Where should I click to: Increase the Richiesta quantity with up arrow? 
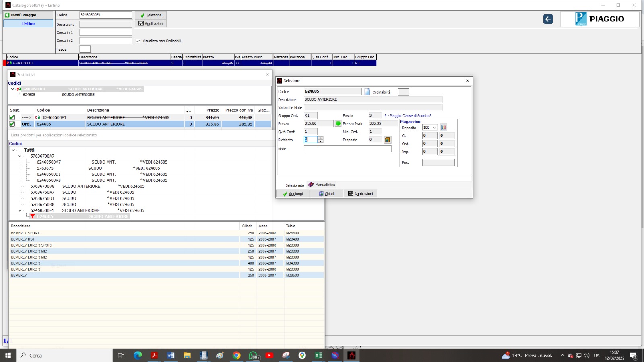[x=320, y=138]
